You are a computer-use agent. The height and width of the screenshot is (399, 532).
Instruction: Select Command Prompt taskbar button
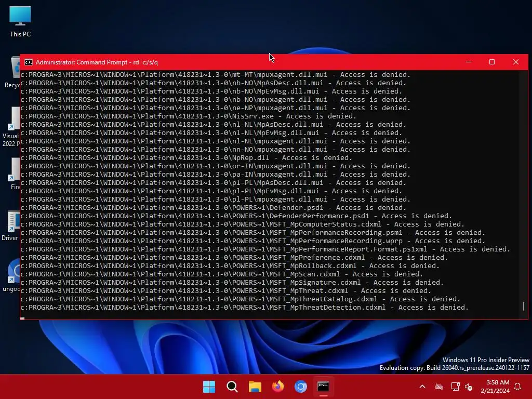(323, 387)
